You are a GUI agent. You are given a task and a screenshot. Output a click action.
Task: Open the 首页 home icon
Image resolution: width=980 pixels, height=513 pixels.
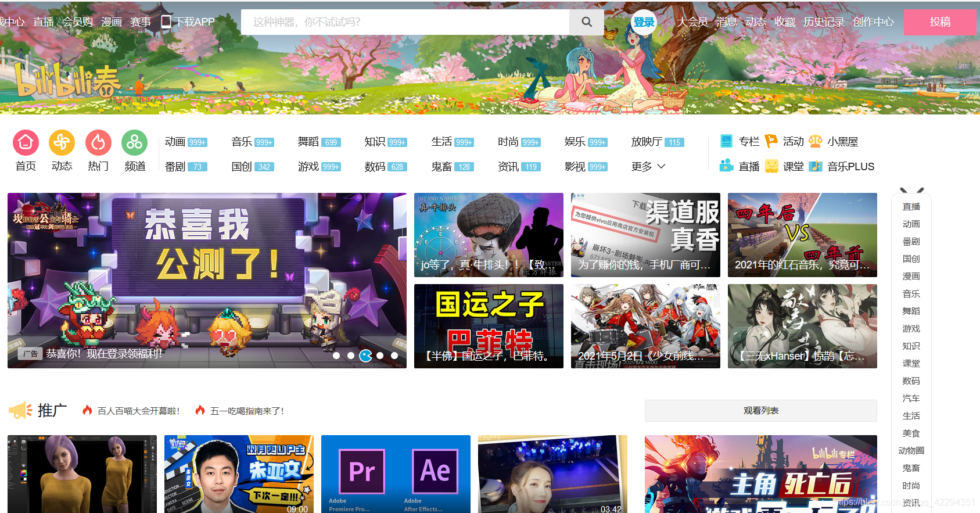click(26, 142)
